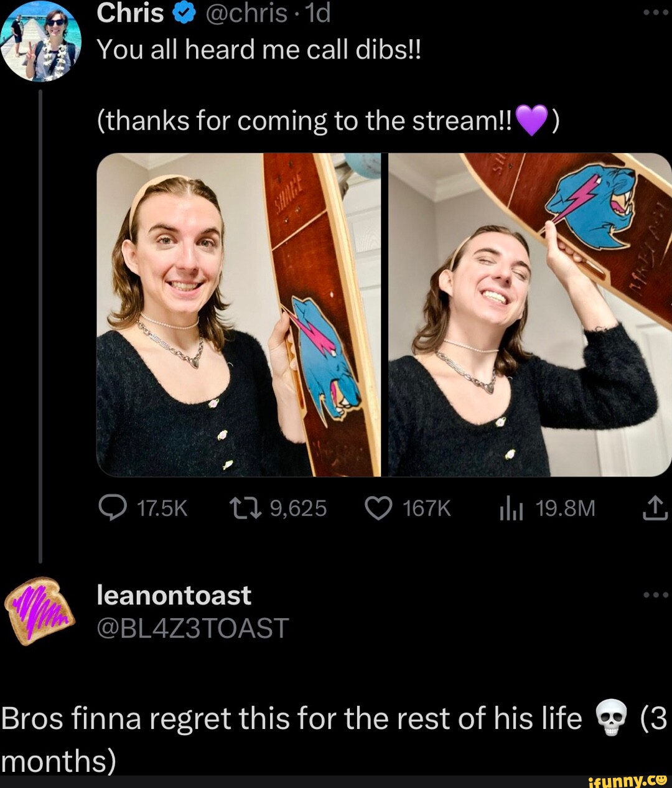Click the purple heart emoji in the tweet
This screenshot has height=788, width=672.
point(531,120)
